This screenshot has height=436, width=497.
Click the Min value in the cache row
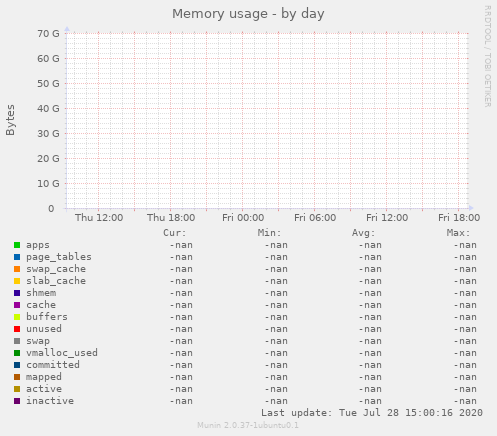point(276,305)
